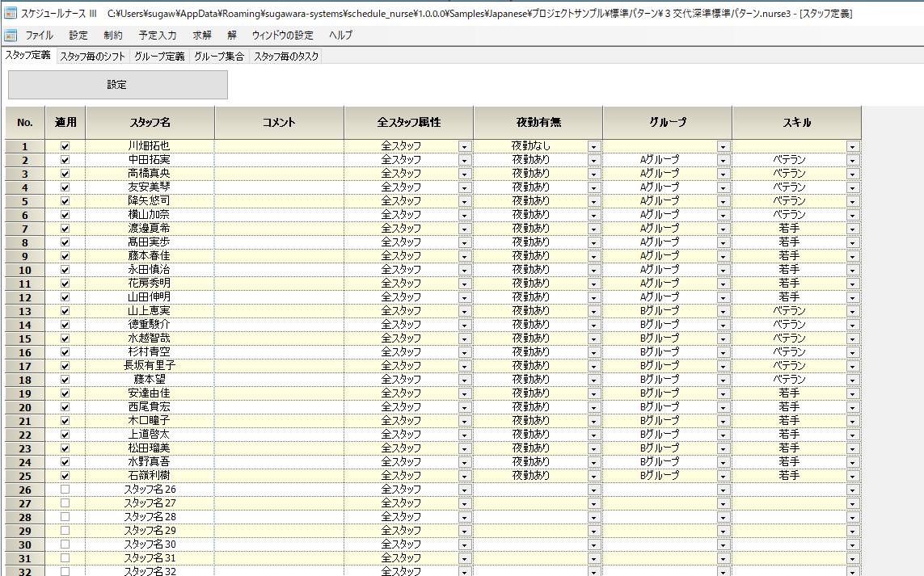Uncheck 適用 for 川畑拓也
The width and height of the screenshot is (924, 576).
[65, 146]
